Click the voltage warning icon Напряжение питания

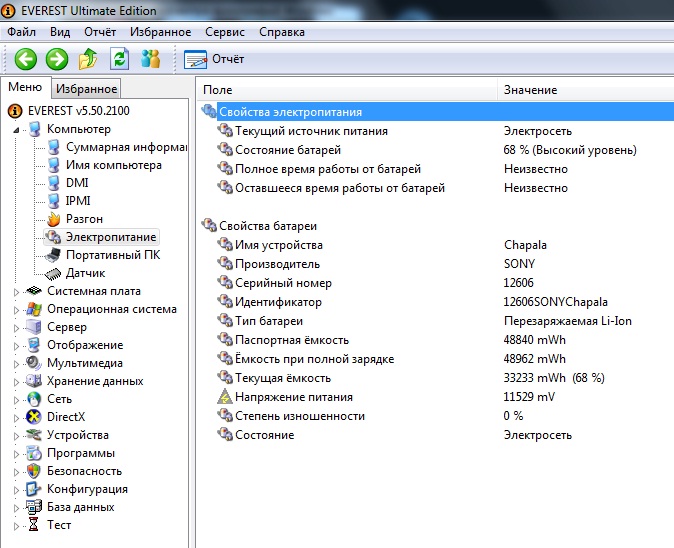[x=225, y=397]
